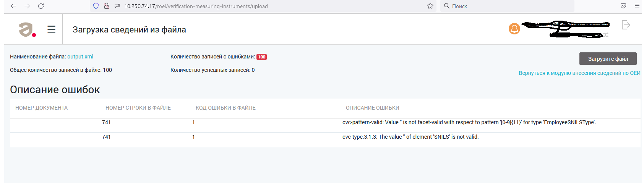Click the Pocket save icon
The height and width of the screenshot is (183, 644).
(x=623, y=6)
